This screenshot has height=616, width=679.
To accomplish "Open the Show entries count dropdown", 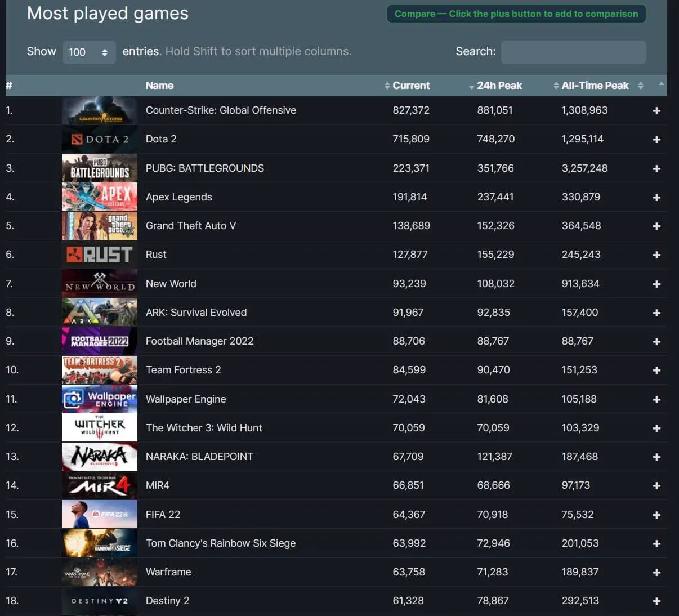I will (89, 52).
